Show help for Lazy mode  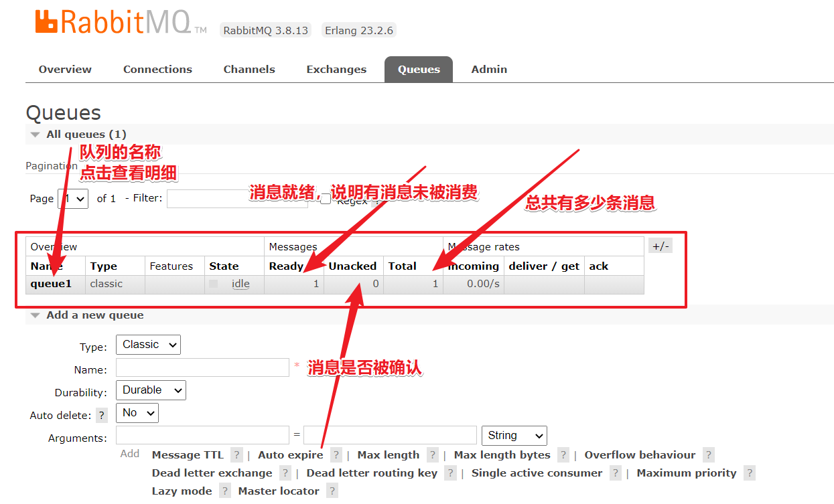225,491
